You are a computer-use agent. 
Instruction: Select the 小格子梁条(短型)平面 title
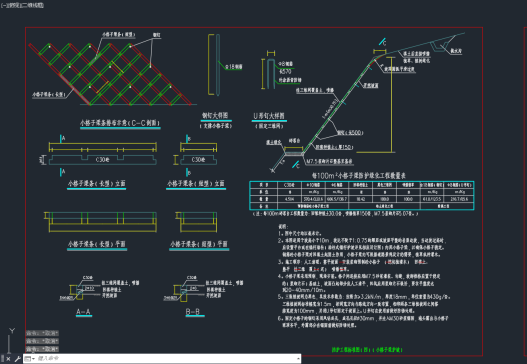click(199, 244)
